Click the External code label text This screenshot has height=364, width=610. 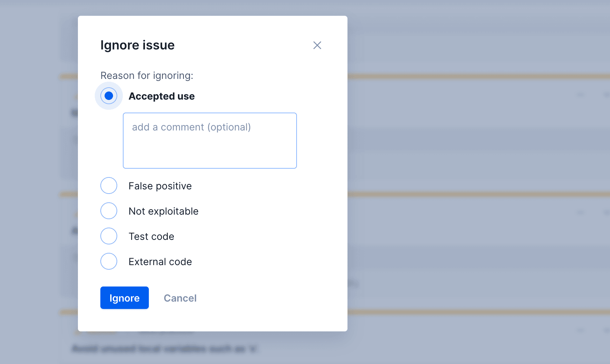tap(160, 261)
